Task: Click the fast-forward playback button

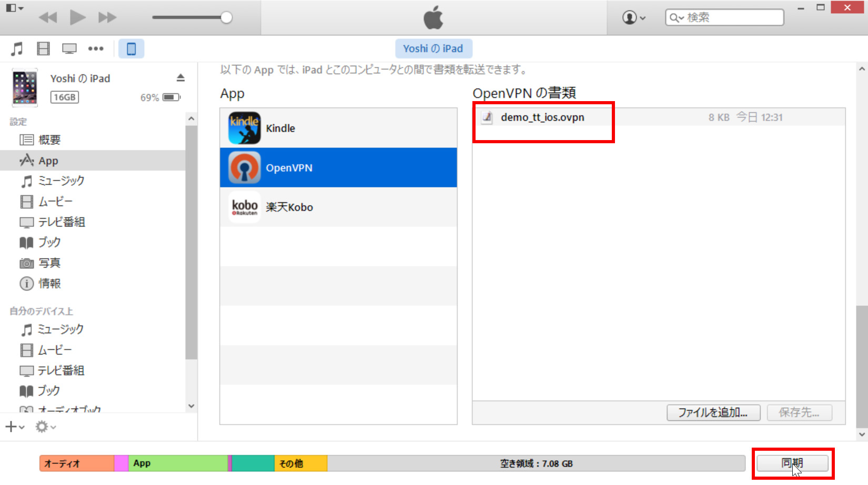Action: [107, 17]
